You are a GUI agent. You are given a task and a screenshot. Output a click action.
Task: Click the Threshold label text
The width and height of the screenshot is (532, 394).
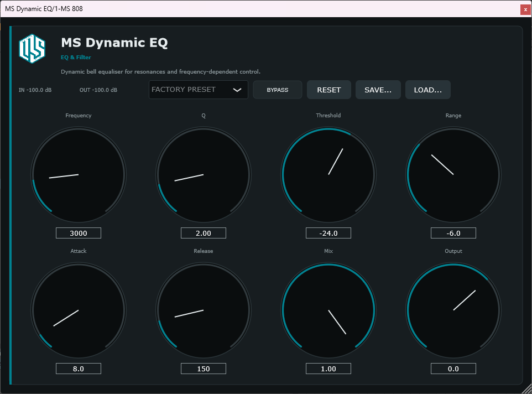(328, 116)
